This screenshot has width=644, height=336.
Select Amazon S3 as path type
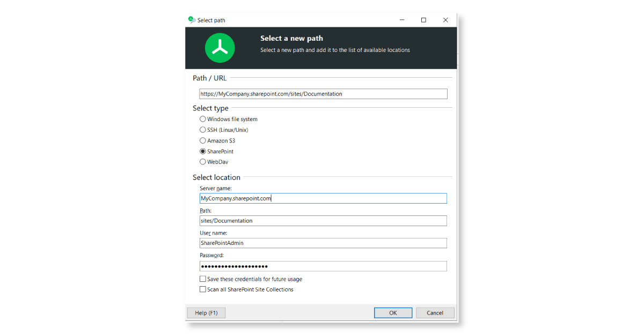click(x=203, y=140)
